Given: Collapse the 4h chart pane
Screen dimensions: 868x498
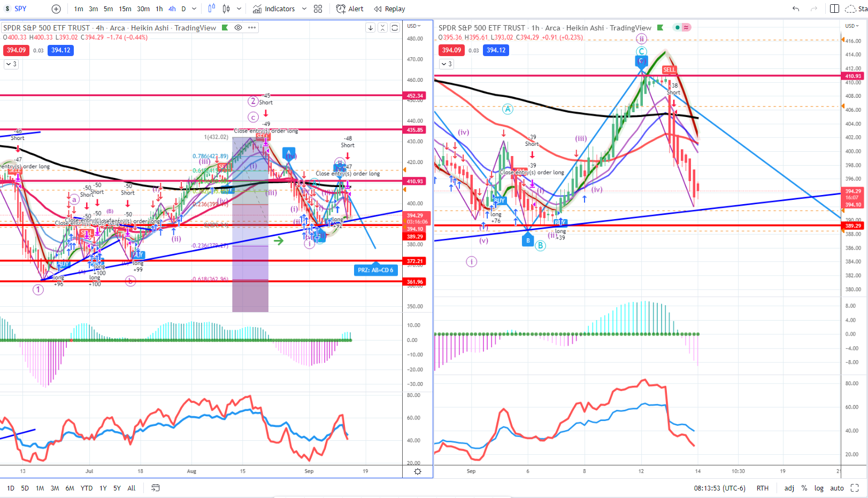Looking at the screenshot, I should (383, 28).
